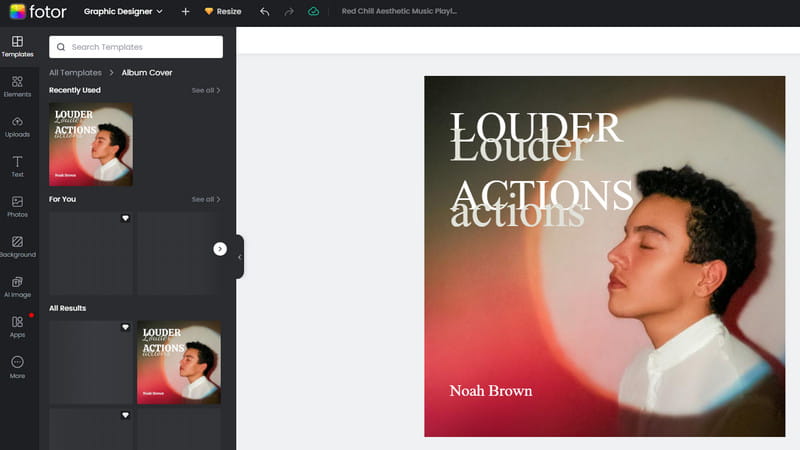The image size is (800, 450).
Task: Click the Search Templates field
Action: (136, 47)
